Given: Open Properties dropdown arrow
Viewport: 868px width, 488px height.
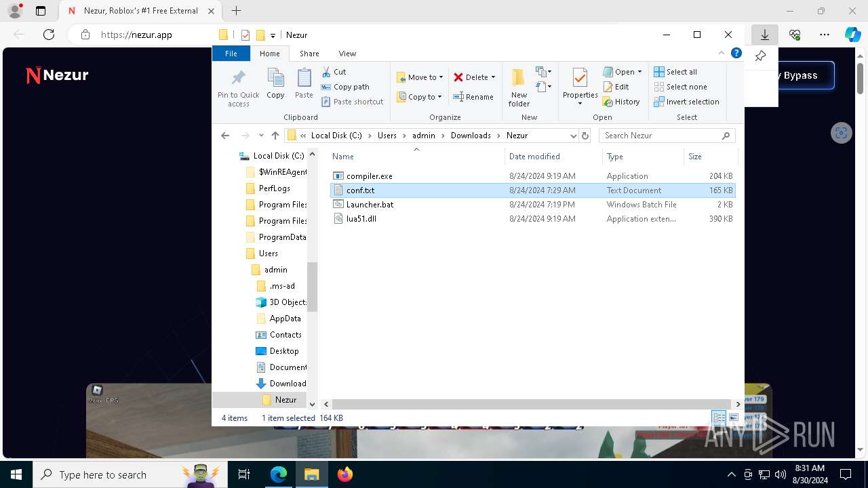Looking at the screenshot, I should click(580, 104).
